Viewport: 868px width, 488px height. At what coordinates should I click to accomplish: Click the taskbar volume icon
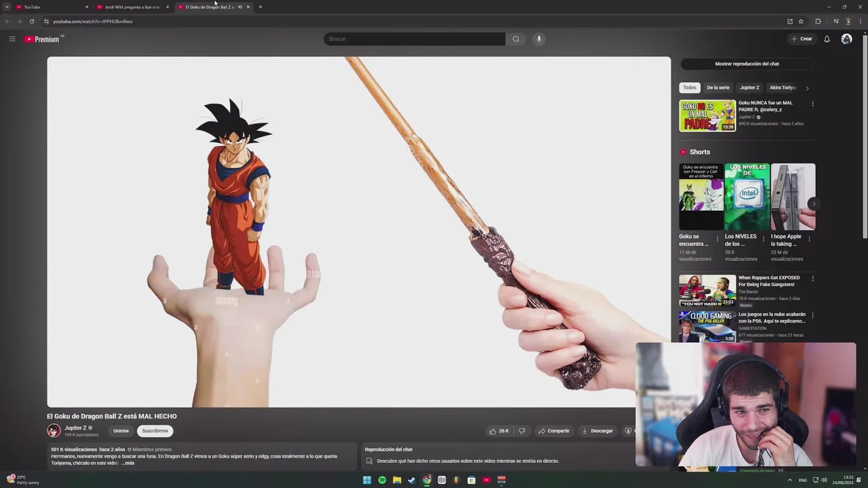[x=824, y=480]
